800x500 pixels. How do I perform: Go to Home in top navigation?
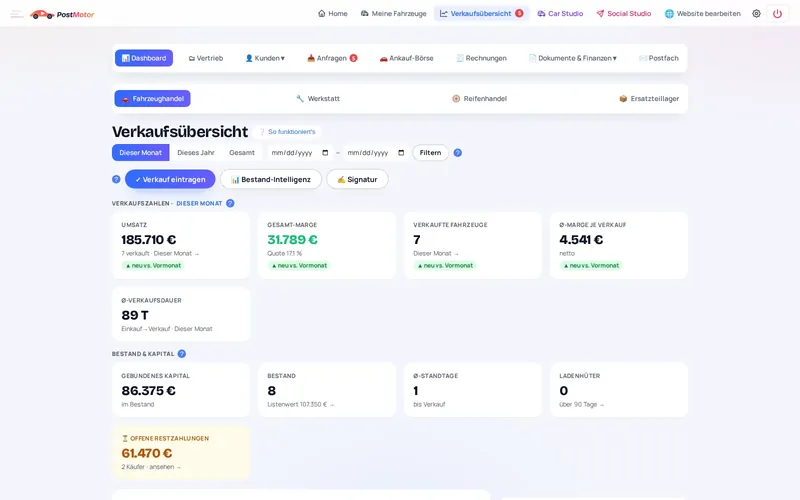(x=333, y=14)
